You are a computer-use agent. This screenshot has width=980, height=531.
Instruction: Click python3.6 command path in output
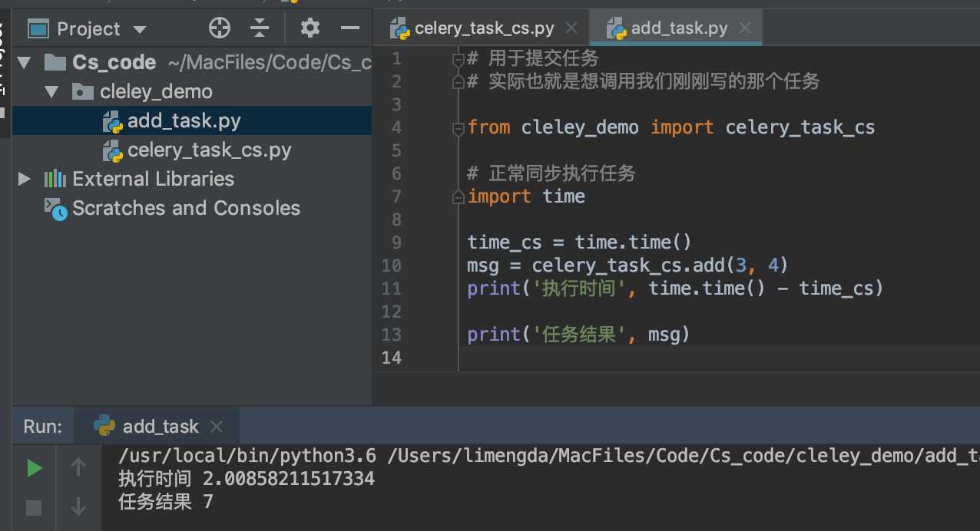pyautogui.click(x=247, y=456)
